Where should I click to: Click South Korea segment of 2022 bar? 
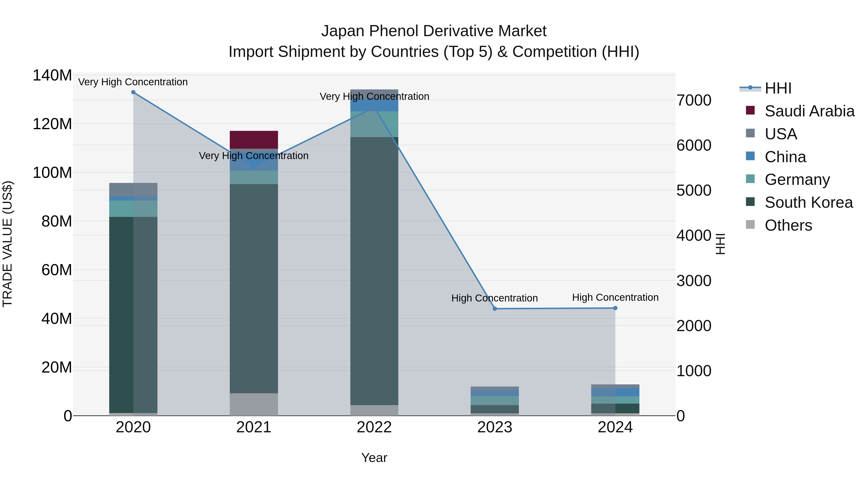(374, 271)
